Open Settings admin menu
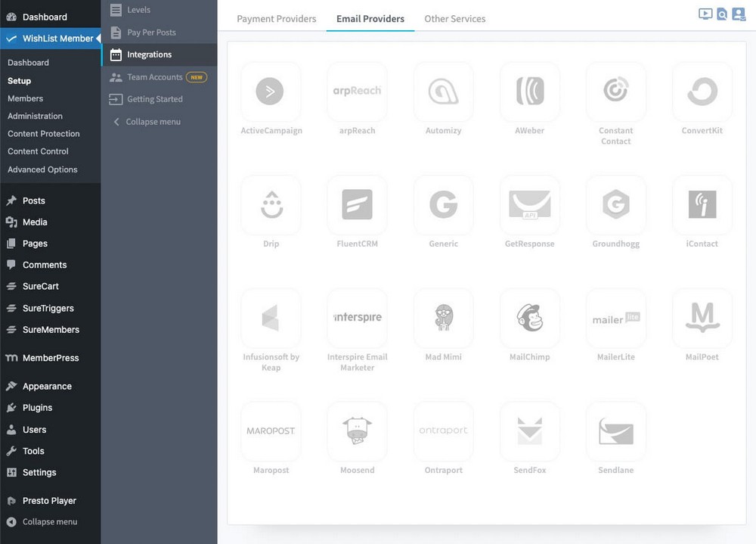The height and width of the screenshot is (544, 756). [x=50, y=472]
